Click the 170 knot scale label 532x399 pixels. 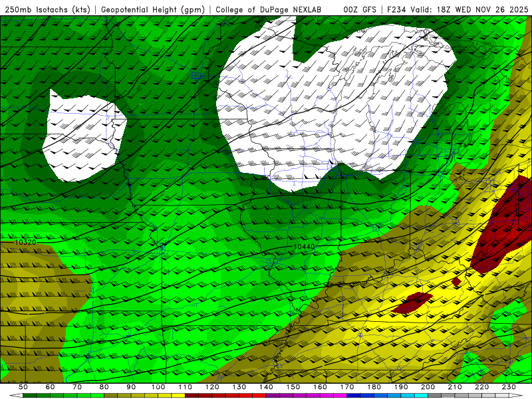347,387
